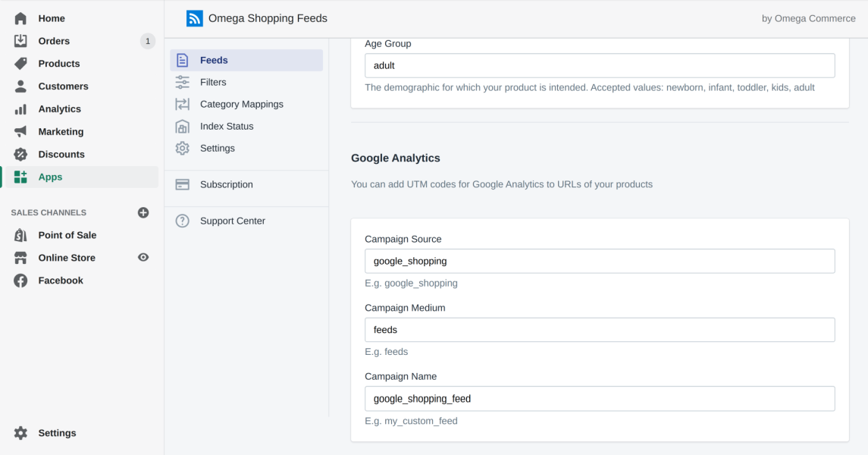Click the Subscription card icon
The width and height of the screenshot is (868, 455).
pos(182,184)
